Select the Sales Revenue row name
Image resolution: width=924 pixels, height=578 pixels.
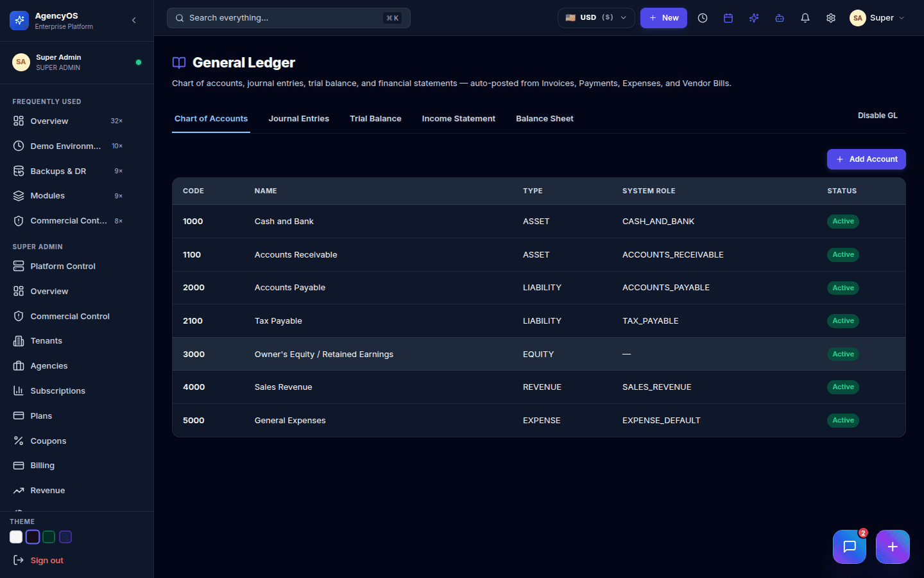284,387
